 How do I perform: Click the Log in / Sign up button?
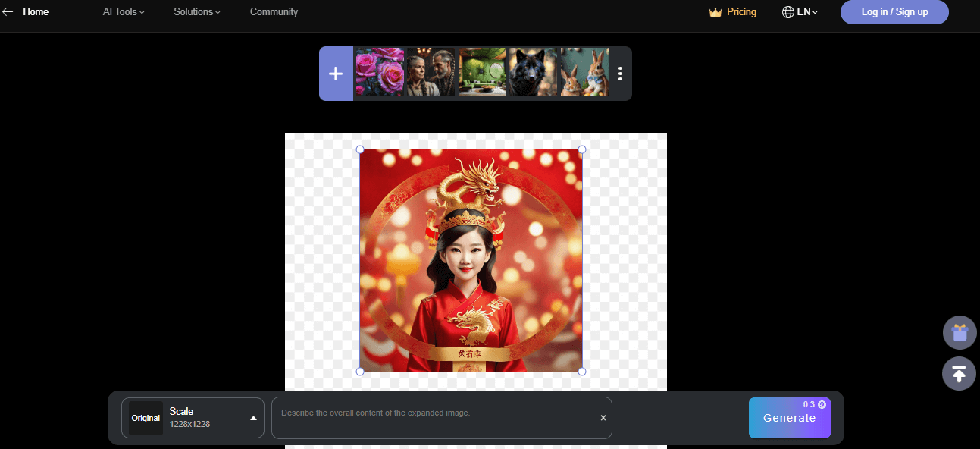click(894, 12)
